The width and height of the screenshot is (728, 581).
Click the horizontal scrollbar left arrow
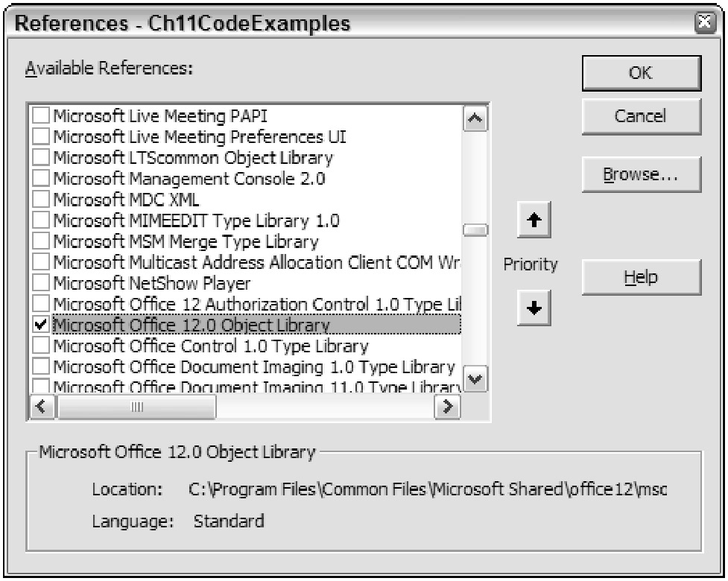(42, 407)
